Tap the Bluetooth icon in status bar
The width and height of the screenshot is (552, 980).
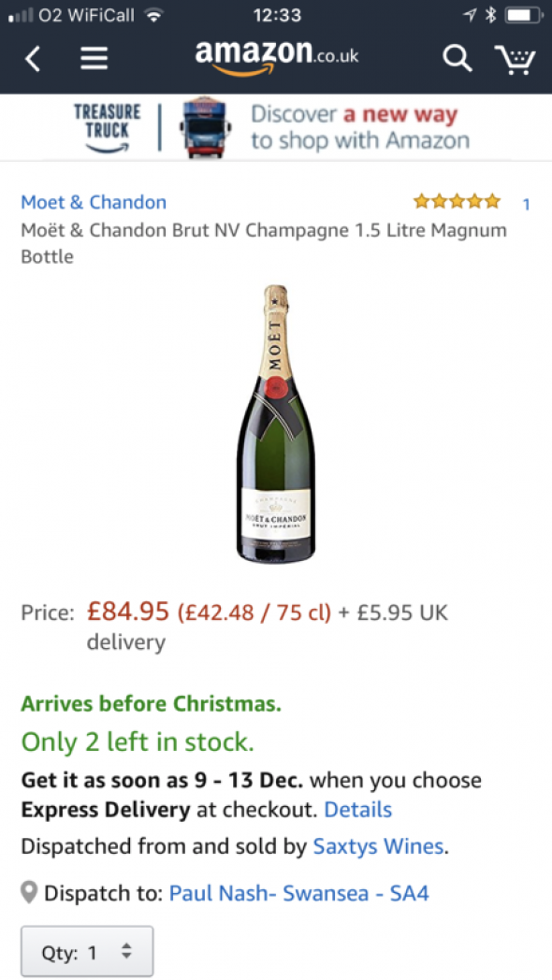click(490, 14)
